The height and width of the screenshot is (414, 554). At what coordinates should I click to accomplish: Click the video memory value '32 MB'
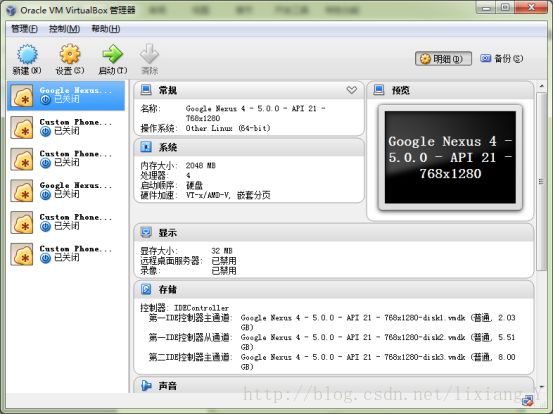coord(222,251)
